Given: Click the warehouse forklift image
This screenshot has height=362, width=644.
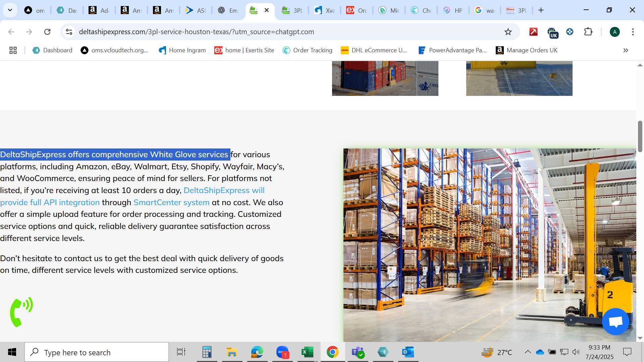Looking at the screenshot, I should point(490,245).
